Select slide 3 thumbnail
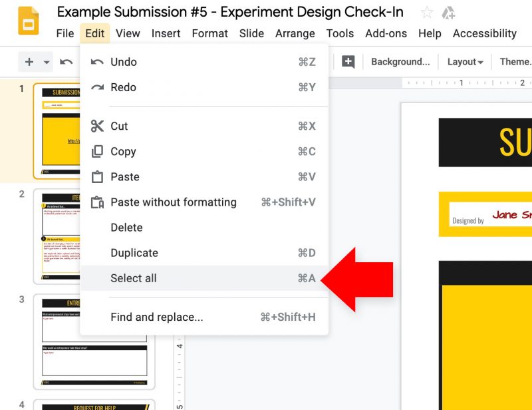 click(94, 341)
